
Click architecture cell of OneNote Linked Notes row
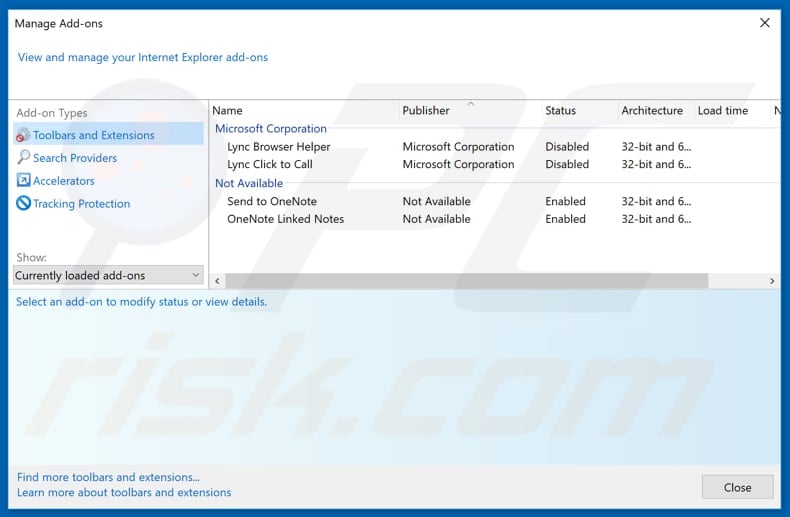(656, 219)
